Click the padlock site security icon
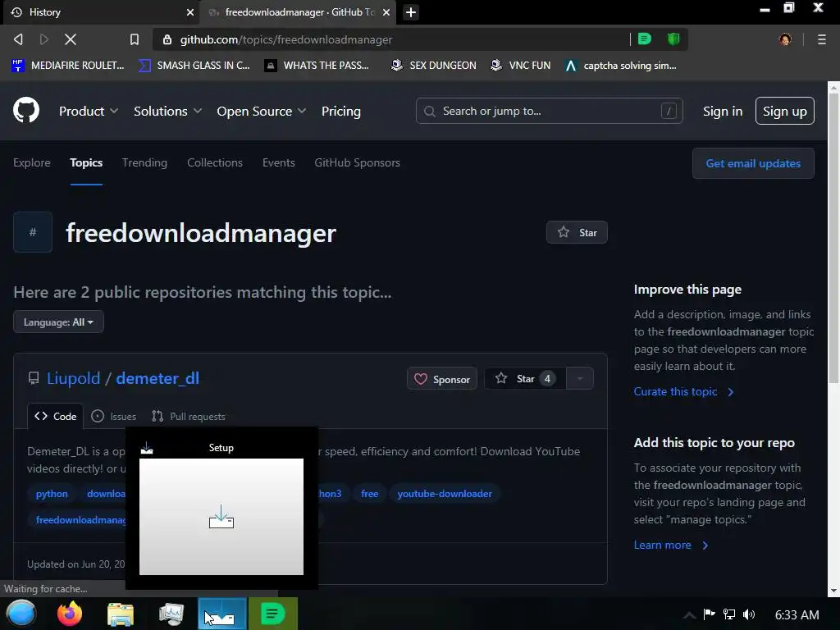 (x=167, y=39)
